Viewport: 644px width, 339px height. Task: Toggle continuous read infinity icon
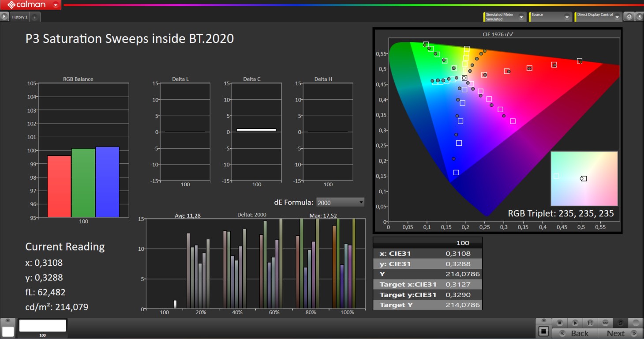tap(605, 323)
